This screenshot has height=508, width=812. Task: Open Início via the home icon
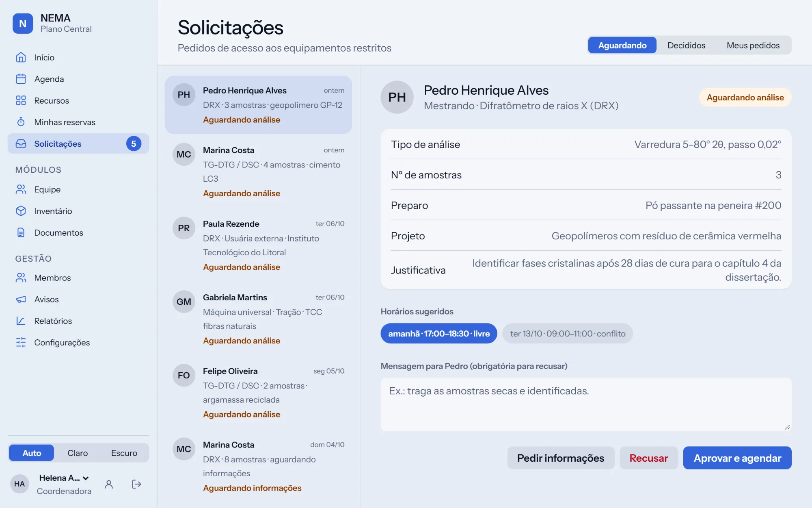point(21,57)
